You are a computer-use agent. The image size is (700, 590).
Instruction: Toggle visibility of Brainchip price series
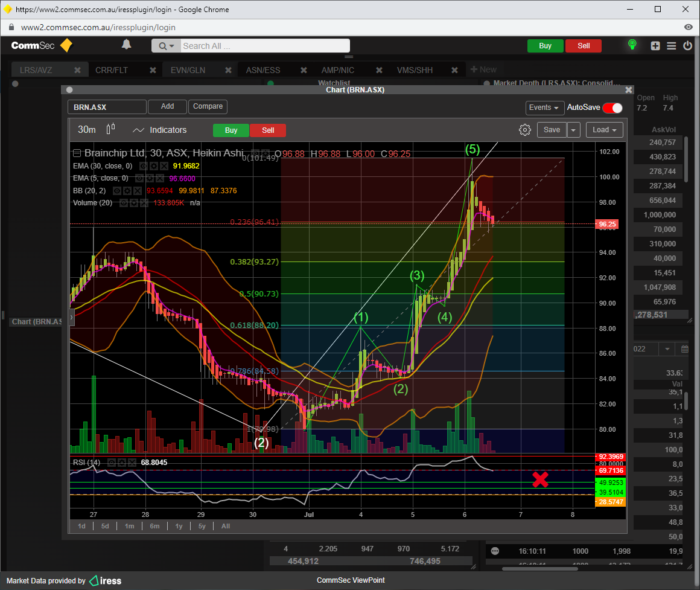tap(255, 153)
